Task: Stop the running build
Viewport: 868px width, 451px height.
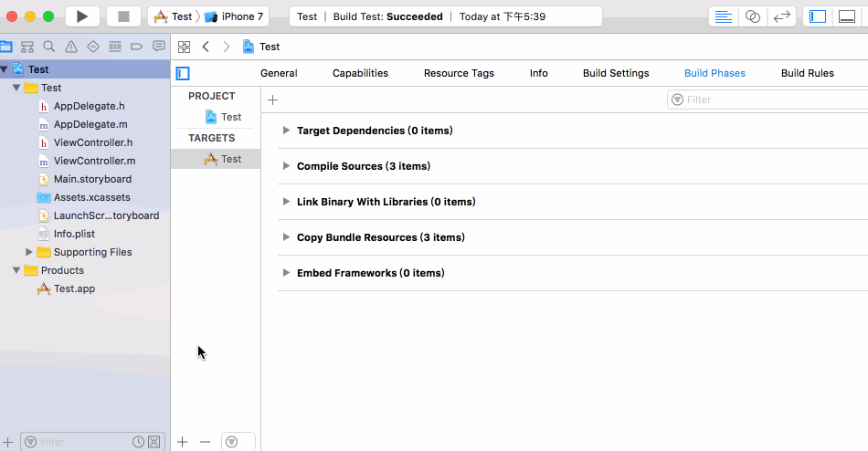Action: 123,16
